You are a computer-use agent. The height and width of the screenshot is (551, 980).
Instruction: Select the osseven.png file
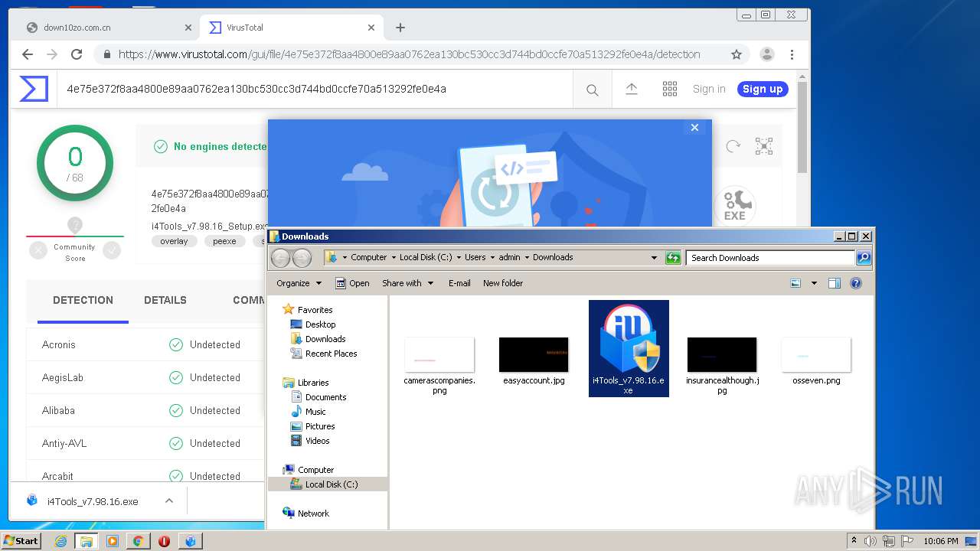tap(816, 361)
